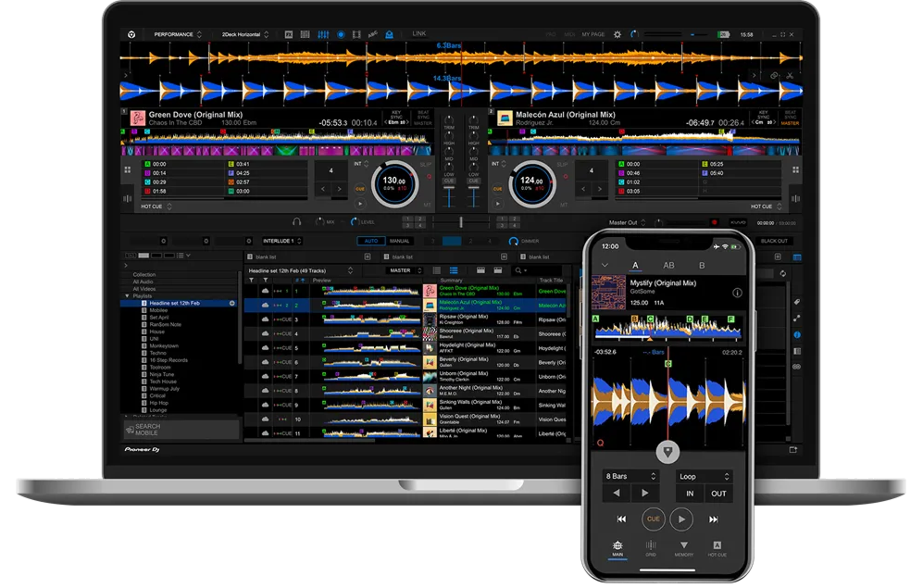The width and height of the screenshot is (923, 588).
Task: Select the AUTO lighting mode
Action: pos(371,242)
